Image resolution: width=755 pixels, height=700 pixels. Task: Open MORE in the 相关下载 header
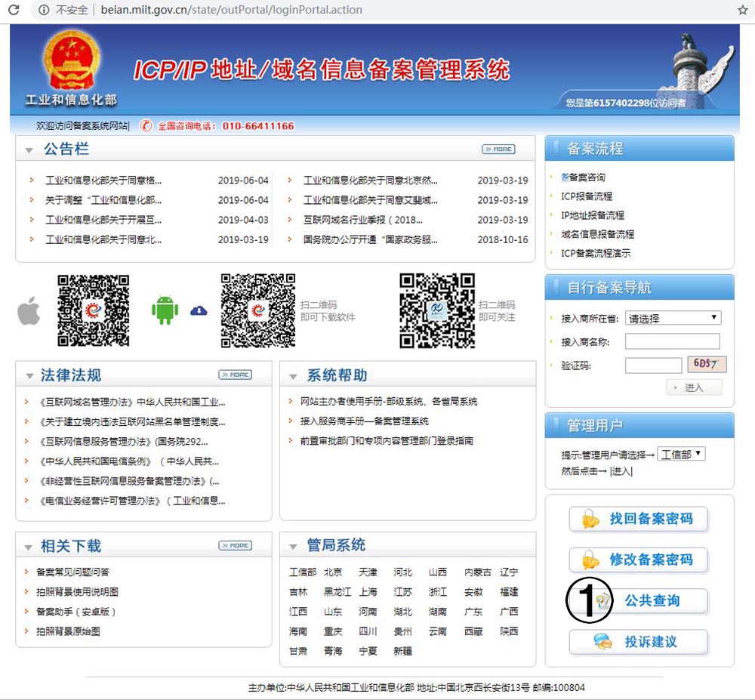235,545
